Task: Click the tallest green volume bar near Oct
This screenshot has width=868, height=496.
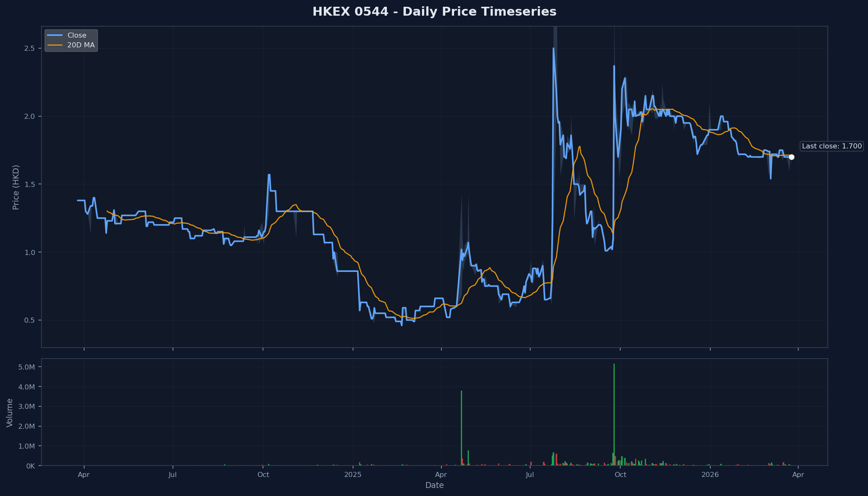Action: click(x=614, y=415)
